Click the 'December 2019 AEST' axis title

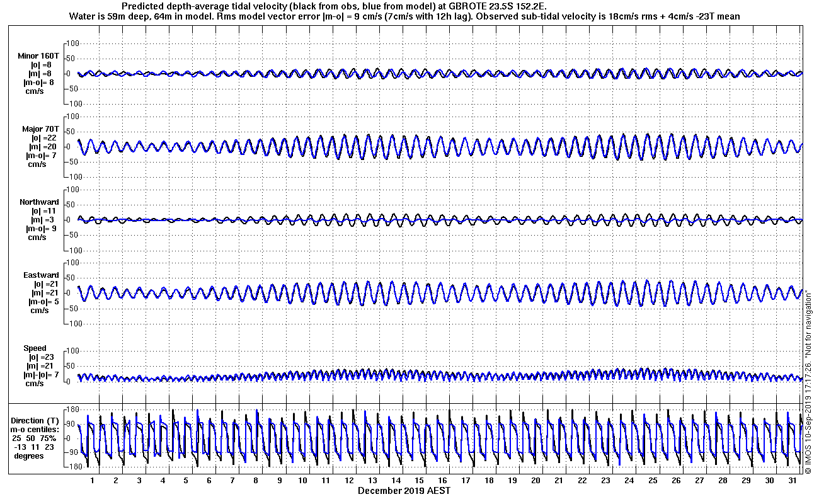(404, 490)
